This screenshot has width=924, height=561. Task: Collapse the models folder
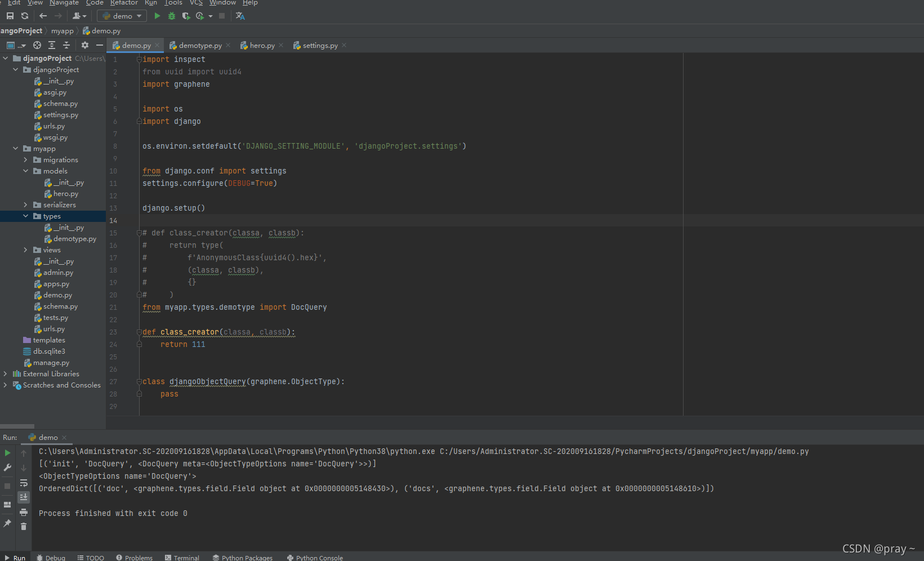[x=25, y=171]
